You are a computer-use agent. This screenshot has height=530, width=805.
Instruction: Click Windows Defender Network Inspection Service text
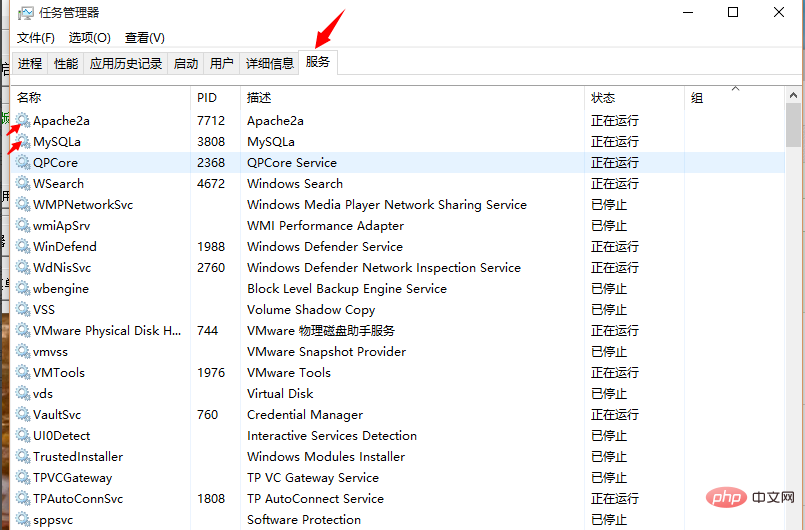pyautogui.click(x=384, y=268)
